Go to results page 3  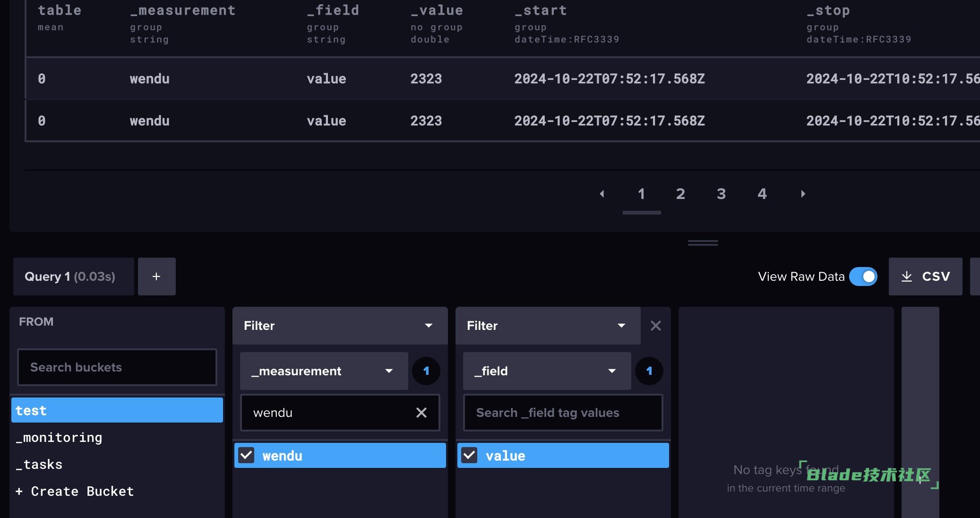coord(721,194)
